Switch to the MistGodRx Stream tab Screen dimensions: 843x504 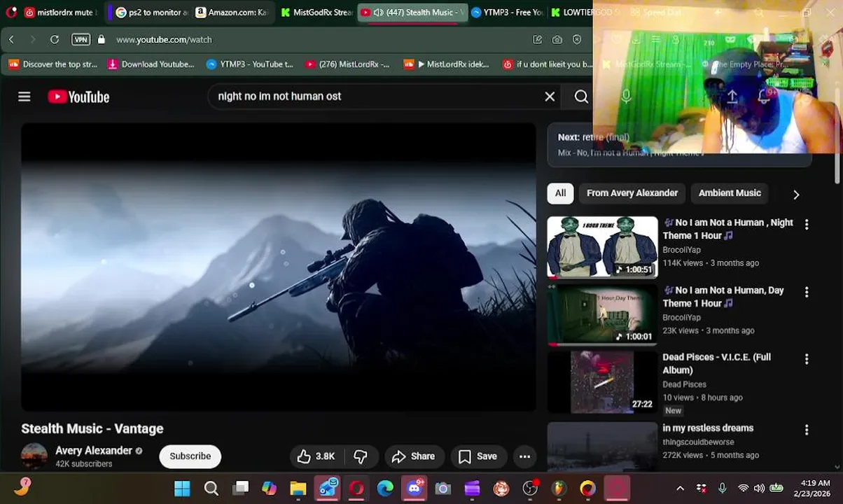pyautogui.click(x=316, y=13)
